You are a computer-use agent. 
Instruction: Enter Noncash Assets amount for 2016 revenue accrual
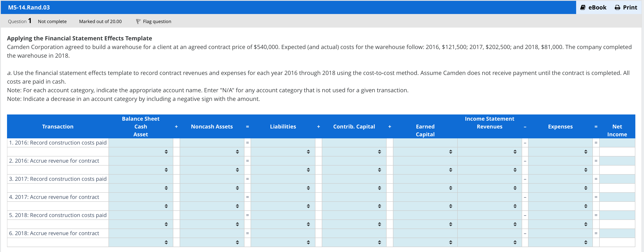212,161
